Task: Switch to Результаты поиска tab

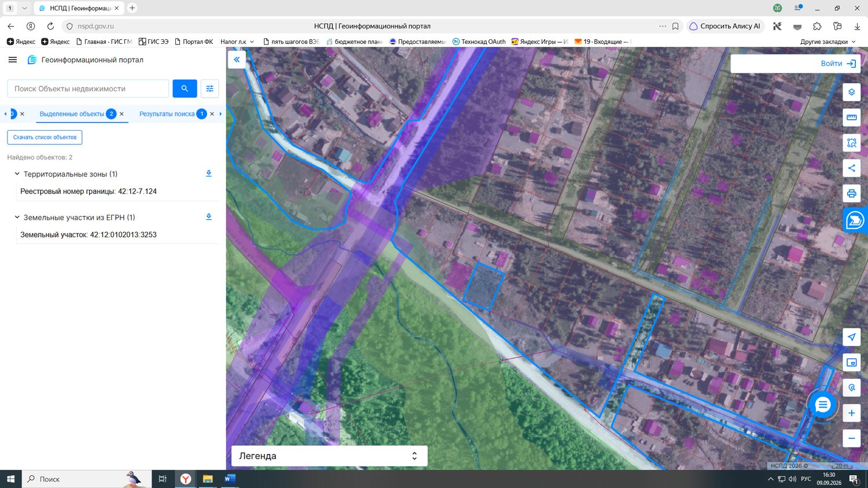Action: [x=167, y=114]
